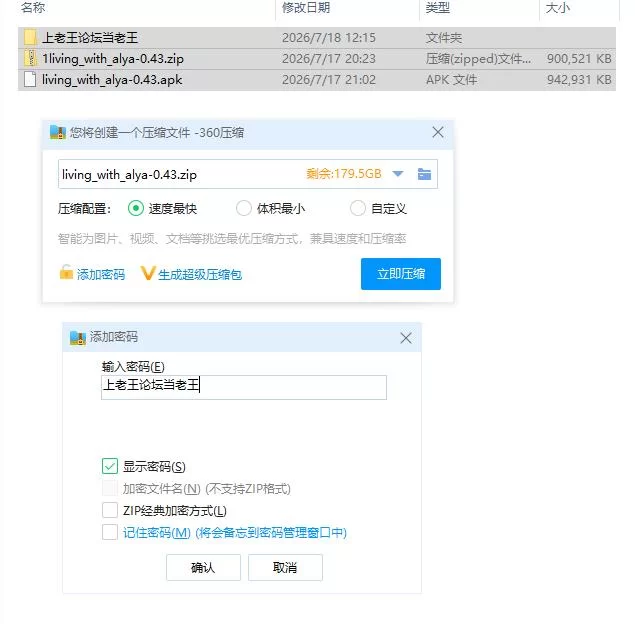Viewport: 635px width, 624px height.
Task: Select file name 1living_with_alya-0.43.zip
Action: [x=113, y=59]
